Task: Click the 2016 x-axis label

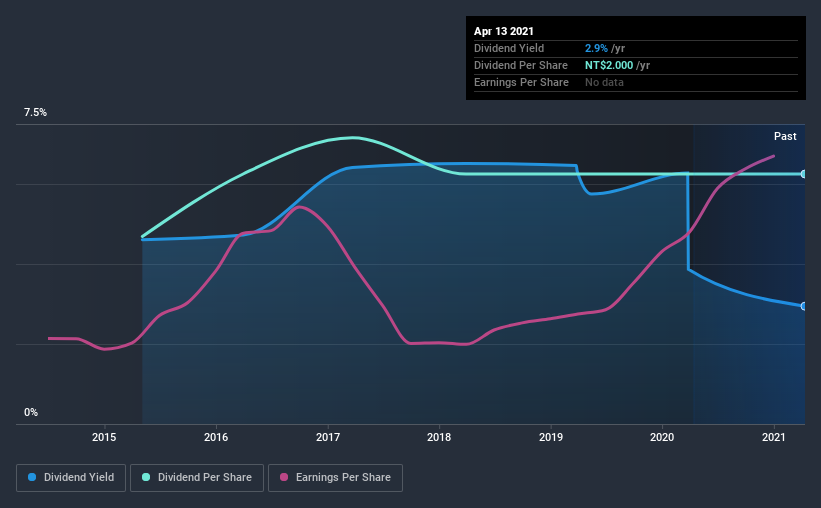Action: click(x=216, y=437)
